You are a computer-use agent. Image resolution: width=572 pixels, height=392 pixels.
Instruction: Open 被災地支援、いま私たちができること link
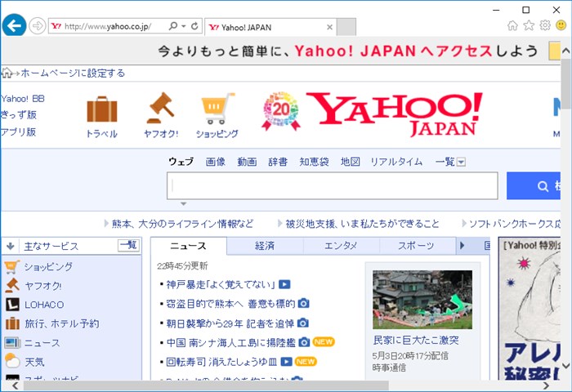click(x=362, y=224)
